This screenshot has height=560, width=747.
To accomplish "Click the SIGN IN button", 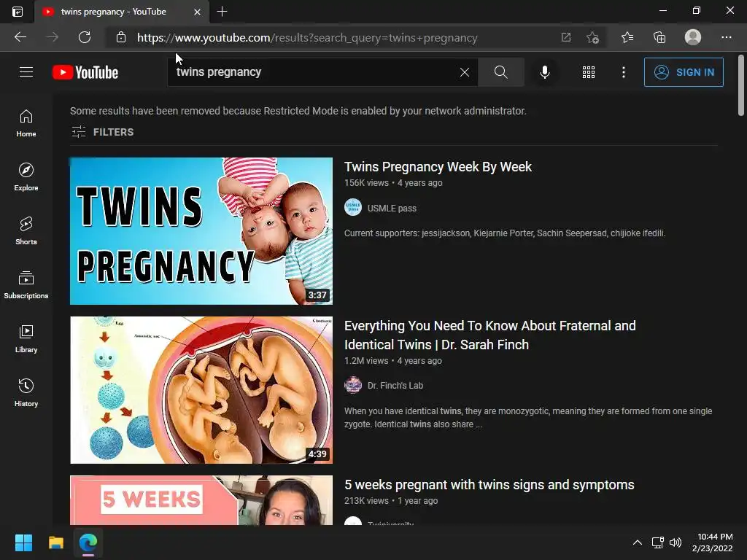I will click(x=683, y=72).
